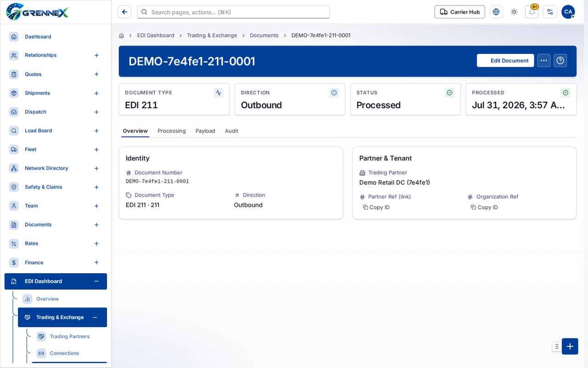Open Dashboard from sidebar

(x=56, y=36)
